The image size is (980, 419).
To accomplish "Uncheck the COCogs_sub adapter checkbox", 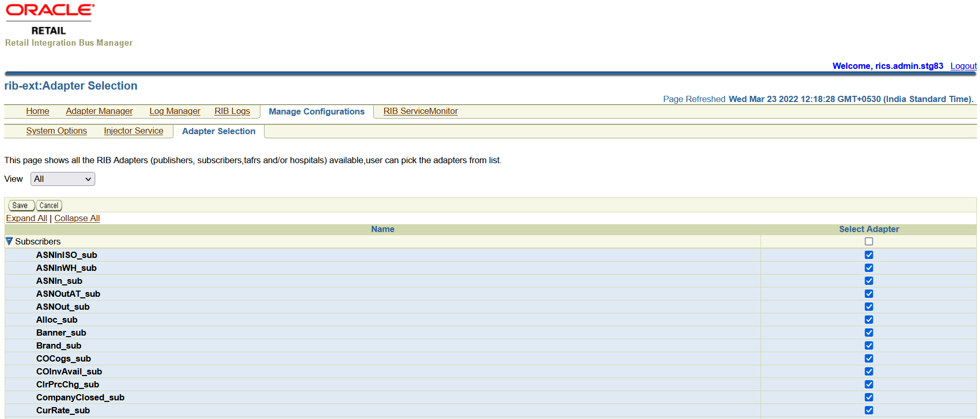I will click(x=869, y=358).
